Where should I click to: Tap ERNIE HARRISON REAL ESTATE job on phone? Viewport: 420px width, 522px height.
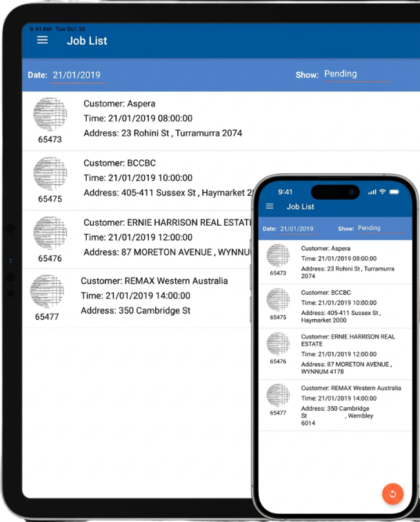point(348,354)
